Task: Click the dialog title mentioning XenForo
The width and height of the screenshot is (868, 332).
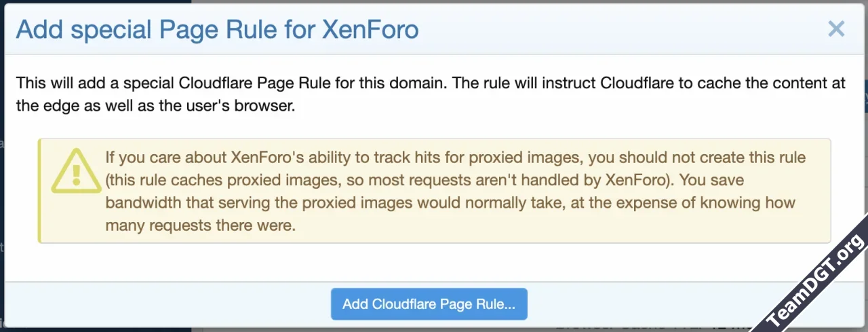Action: coord(217,30)
